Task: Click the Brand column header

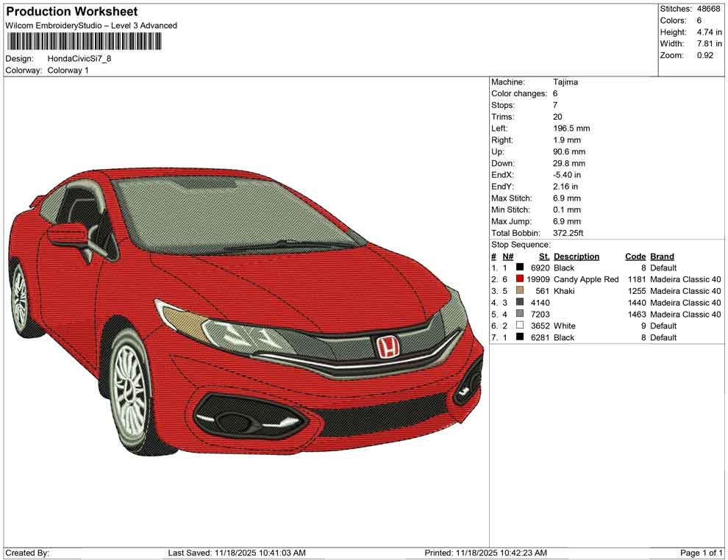Action: coord(661,256)
